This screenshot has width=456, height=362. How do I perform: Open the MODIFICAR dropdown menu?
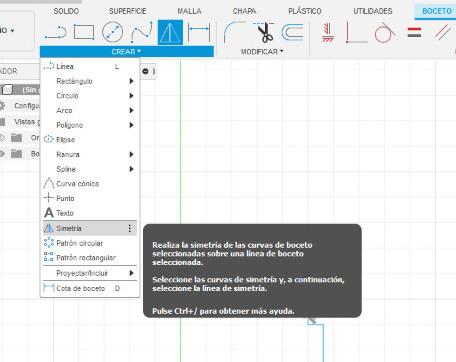pos(262,52)
